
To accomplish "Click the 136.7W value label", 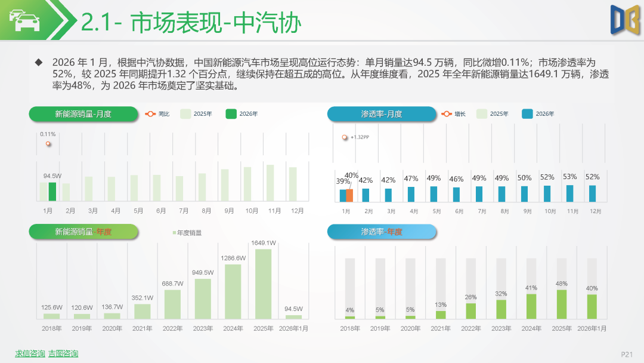I will click(x=112, y=307).
